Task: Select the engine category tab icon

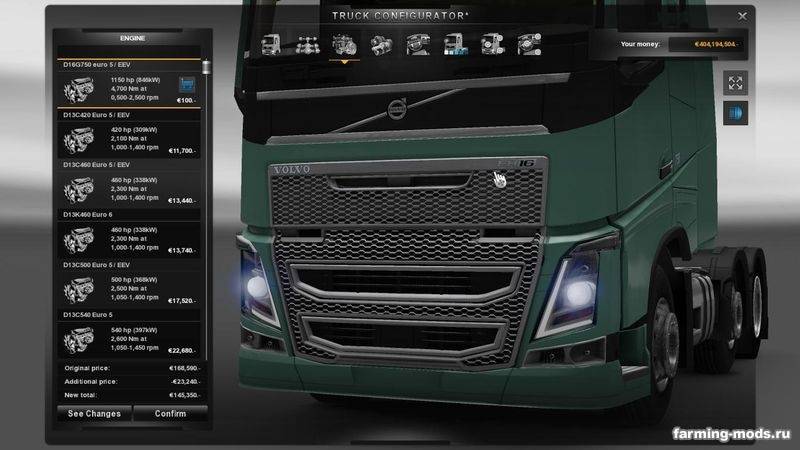Action: pos(344,44)
